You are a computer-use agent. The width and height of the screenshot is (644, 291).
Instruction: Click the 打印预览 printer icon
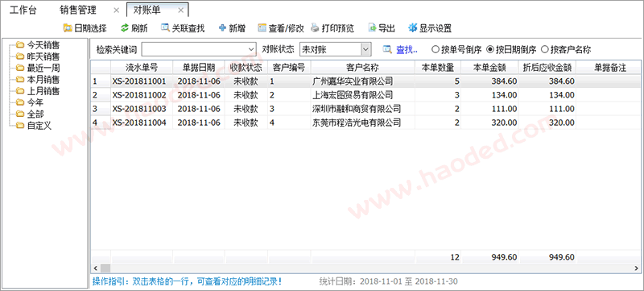315,28
